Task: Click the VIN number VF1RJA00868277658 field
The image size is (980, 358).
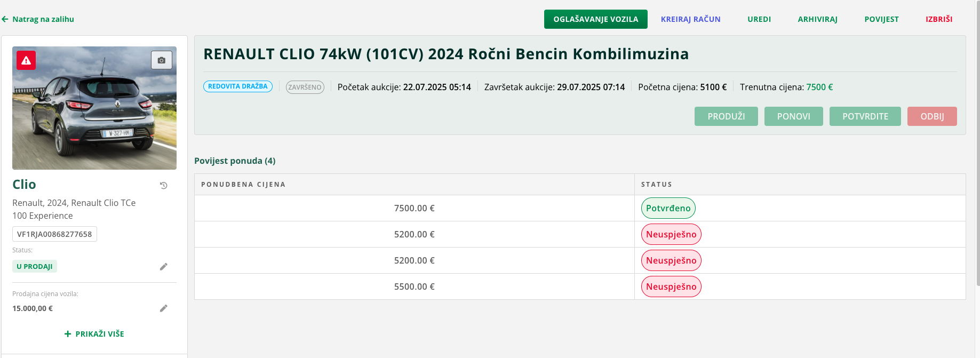Action: click(x=54, y=234)
